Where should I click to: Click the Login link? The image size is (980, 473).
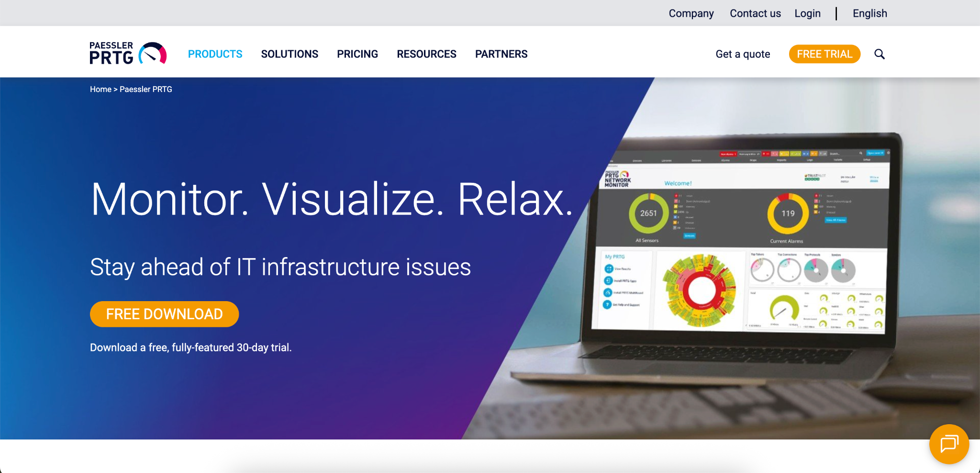pos(807,13)
